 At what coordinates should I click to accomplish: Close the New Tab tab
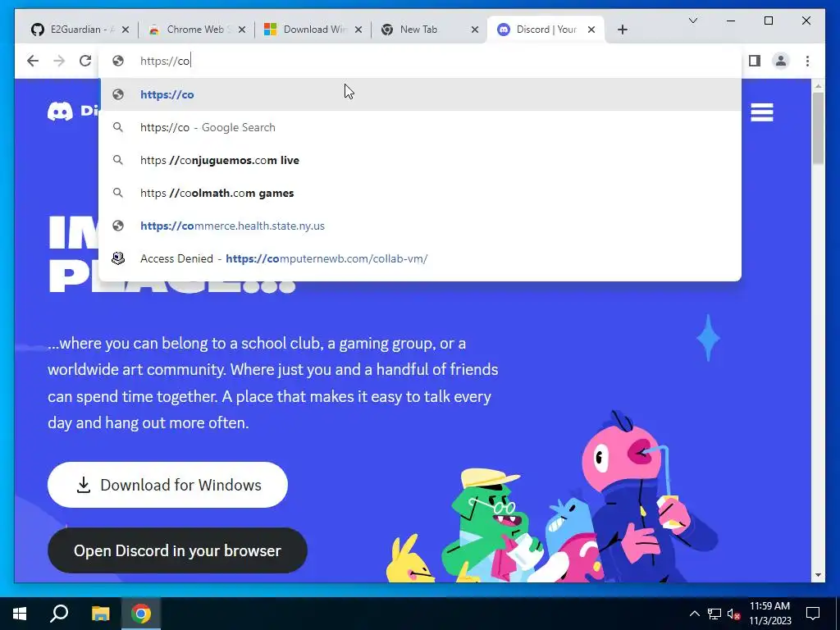click(x=475, y=30)
